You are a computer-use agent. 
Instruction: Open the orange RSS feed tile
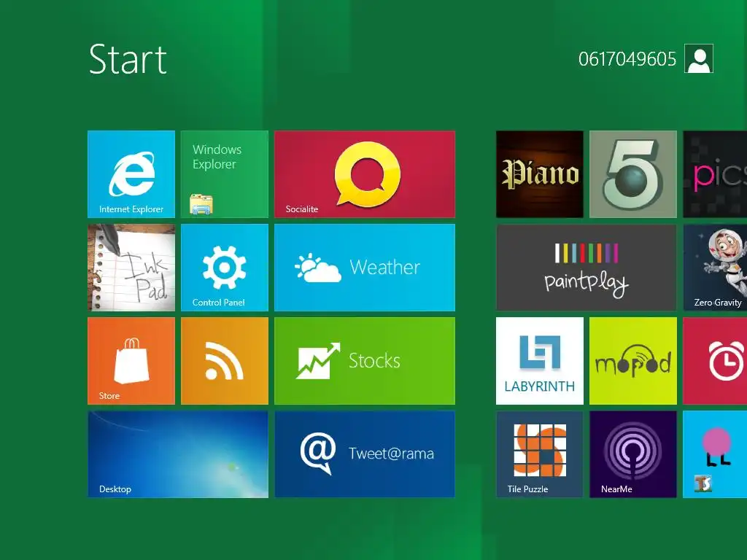tap(225, 361)
